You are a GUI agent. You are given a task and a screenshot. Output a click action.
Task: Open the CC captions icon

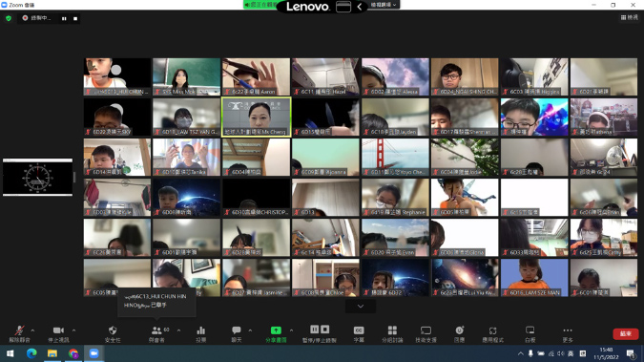click(x=359, y=330)
